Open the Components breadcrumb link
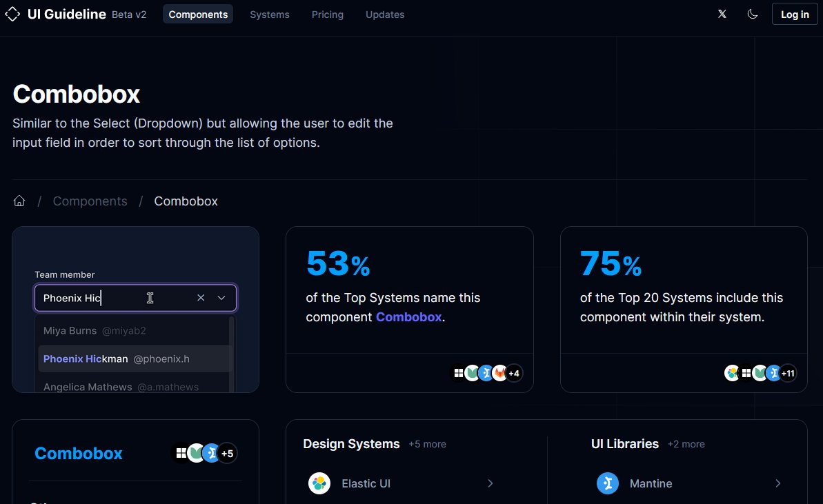823x504 pixels. (x=90, y=201)
